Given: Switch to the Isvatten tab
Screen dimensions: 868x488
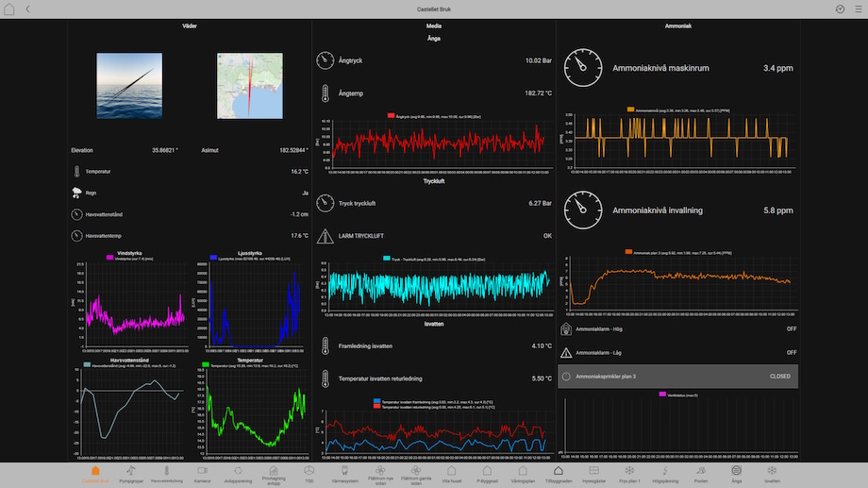Looking at the screenshot, I should tap(772, 472).
